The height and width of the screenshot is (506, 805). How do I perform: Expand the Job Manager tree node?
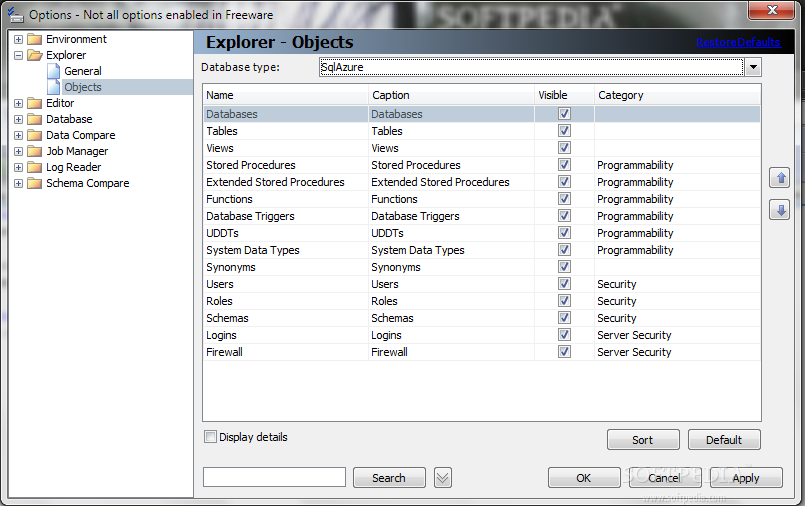click(x=18, y=151)
